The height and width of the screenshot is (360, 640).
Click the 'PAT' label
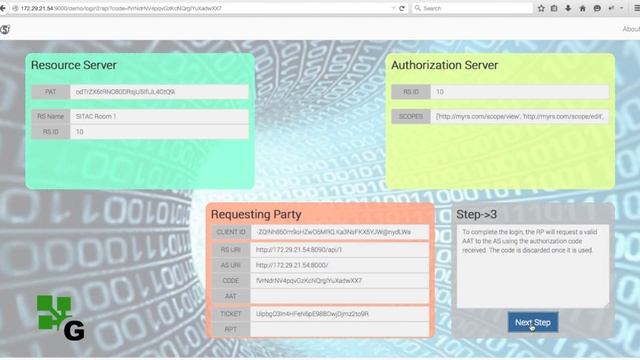[51, 92]
